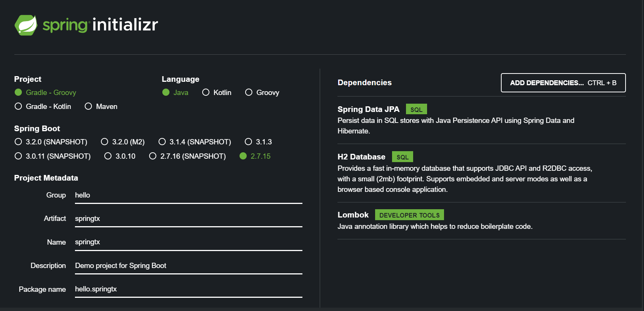This screenshot has height=311, width=644.
Task: Choose Kotlin as the language
Action: (x=206, y=92)
